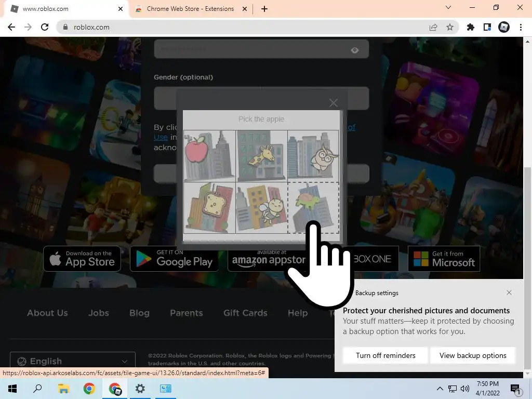The image size is (532, 399).
Task: Close the www.roblox.com tab
Action: tap(121, 9)
